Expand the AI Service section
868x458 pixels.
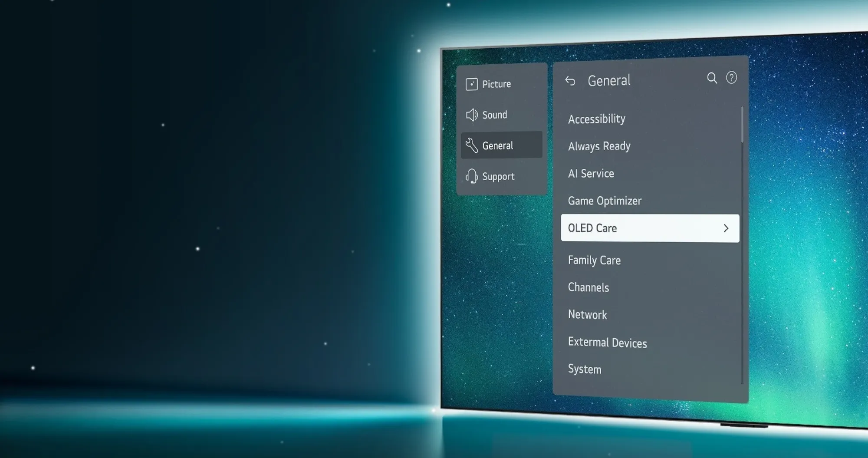pos(590,173)
